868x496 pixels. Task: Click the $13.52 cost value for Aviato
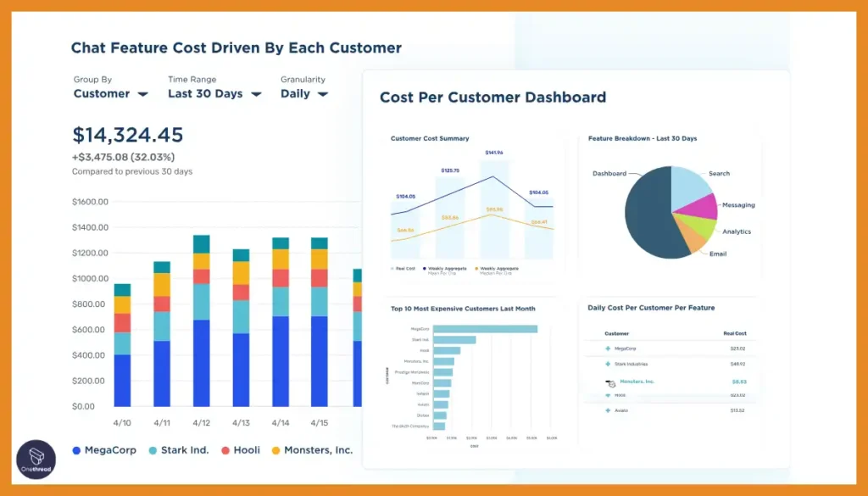737,410
